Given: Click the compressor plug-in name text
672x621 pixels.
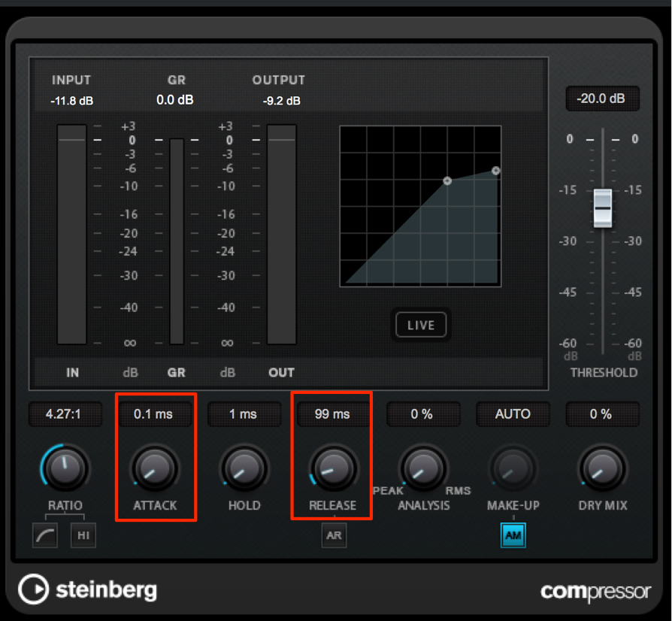Looking at the screenshot, I should [596, 592].
